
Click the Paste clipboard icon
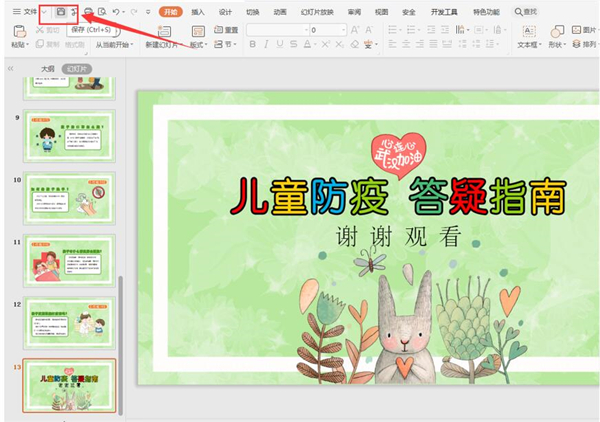point(19,30)
